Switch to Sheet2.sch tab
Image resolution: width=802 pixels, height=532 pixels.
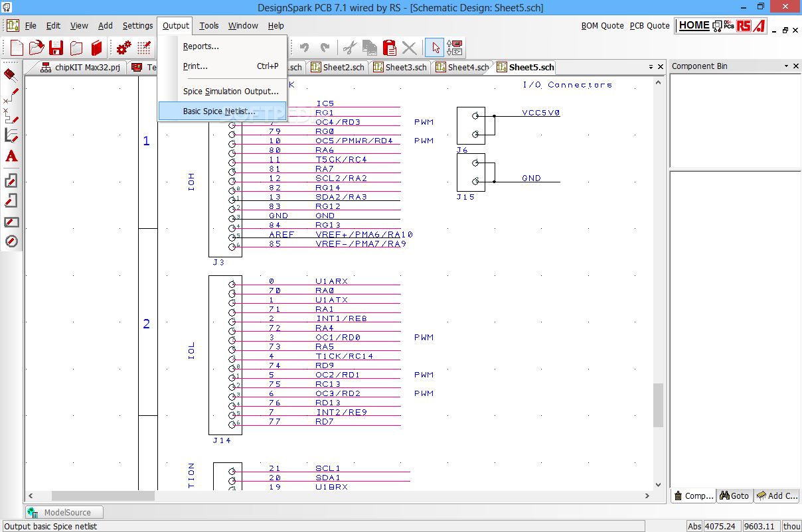click(338, 68)
